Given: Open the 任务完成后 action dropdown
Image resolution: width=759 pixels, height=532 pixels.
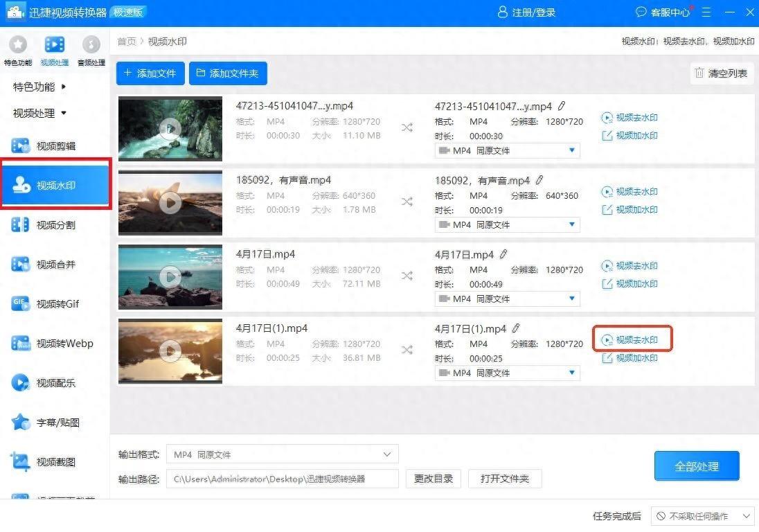Looking at the screenshot, I should [702, 516].
